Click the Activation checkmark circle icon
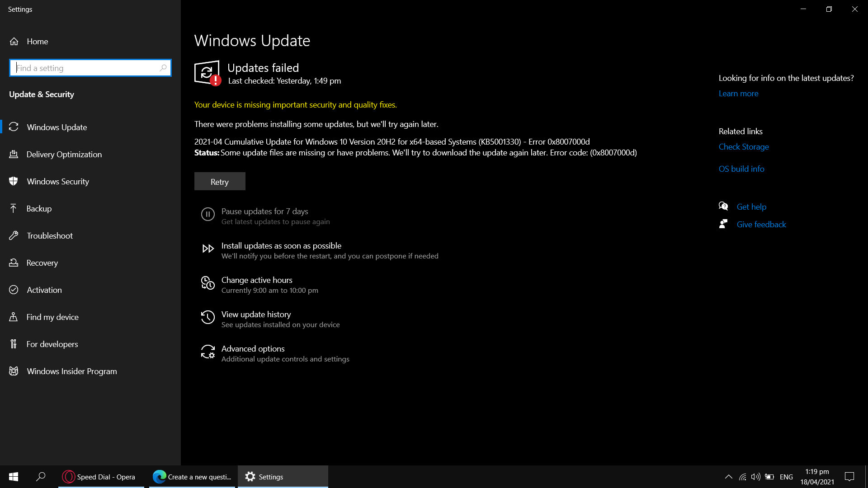868x488 pixels. pyautogui.click(x=14, y=290)
